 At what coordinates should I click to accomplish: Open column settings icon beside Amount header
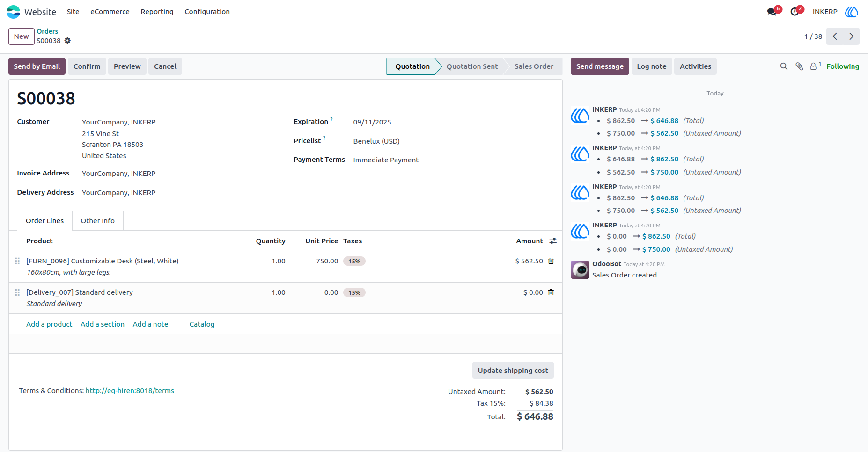click(553, 241)
